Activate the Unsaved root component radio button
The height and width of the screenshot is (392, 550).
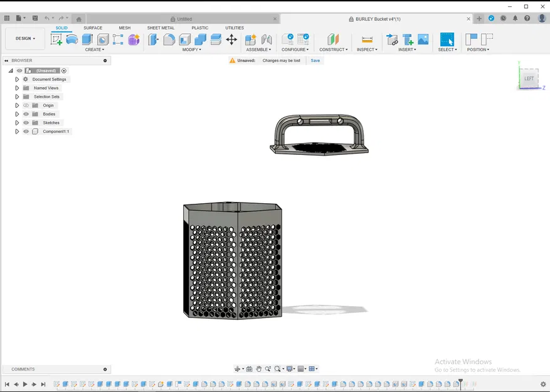64,70
